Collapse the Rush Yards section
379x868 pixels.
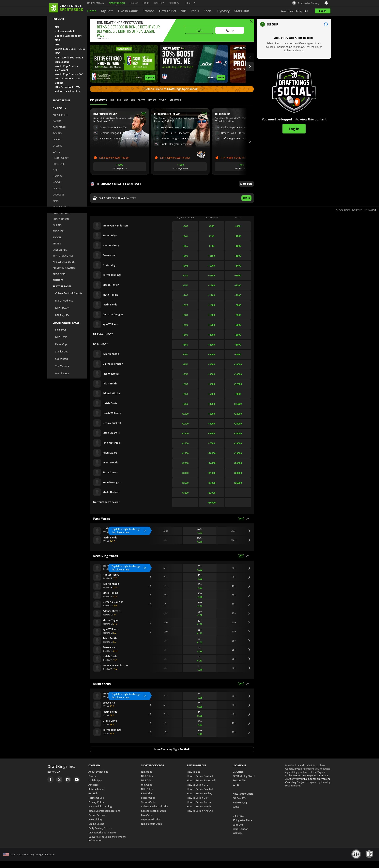(248, 684)
